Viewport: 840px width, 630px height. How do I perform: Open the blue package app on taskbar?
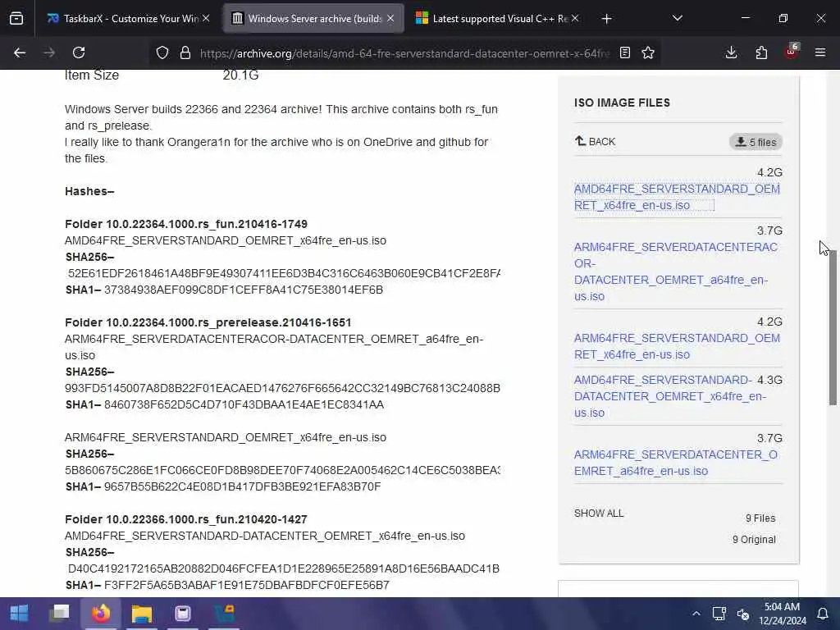225,614
